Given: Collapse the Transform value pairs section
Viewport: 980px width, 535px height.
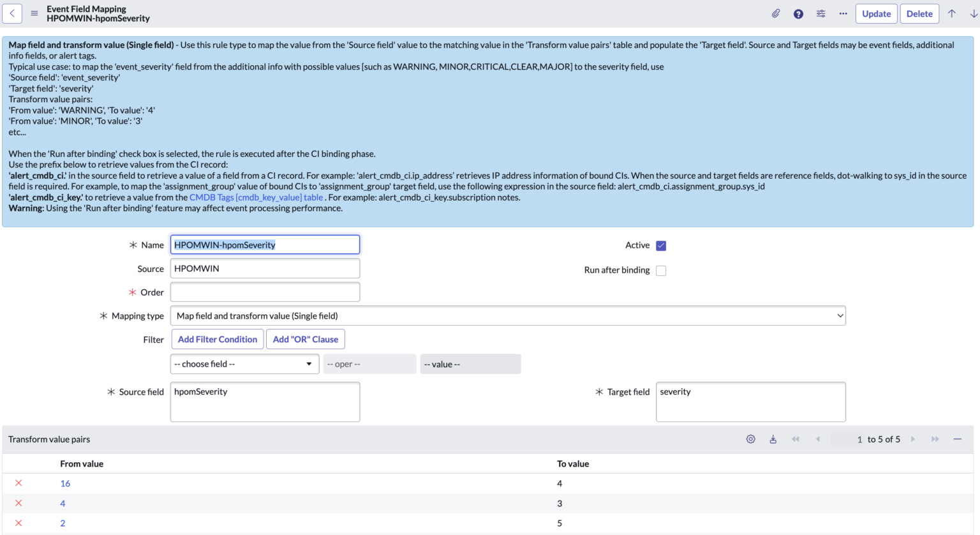Looking at the screenshot, I should tap(957, 439).
